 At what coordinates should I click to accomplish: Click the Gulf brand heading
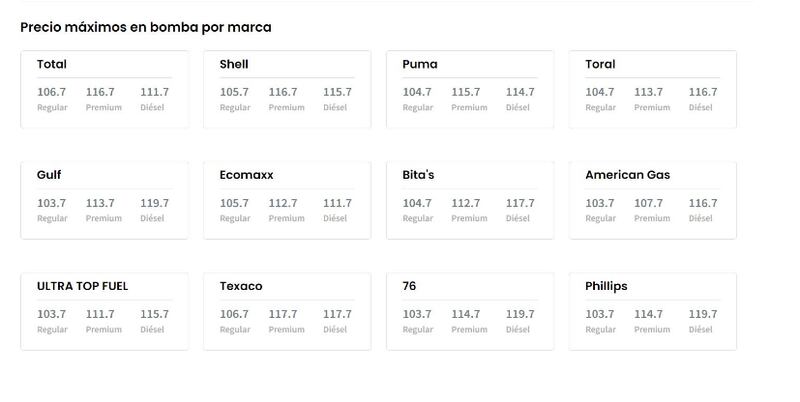coord(49,175)
